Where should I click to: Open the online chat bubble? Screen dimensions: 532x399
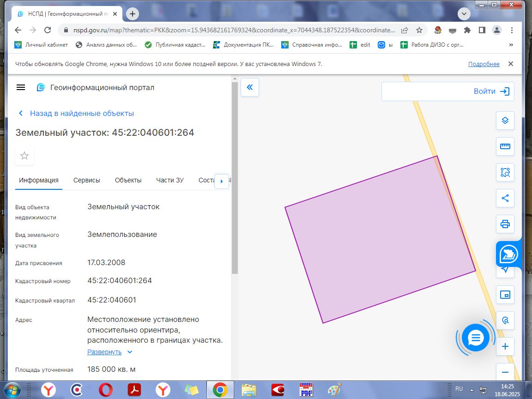pyautogui.click(x=475, y=338)
